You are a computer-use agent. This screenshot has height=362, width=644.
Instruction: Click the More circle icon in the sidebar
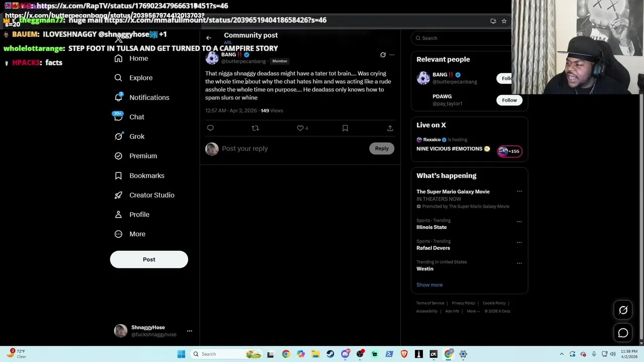click(x=118, y=234)
